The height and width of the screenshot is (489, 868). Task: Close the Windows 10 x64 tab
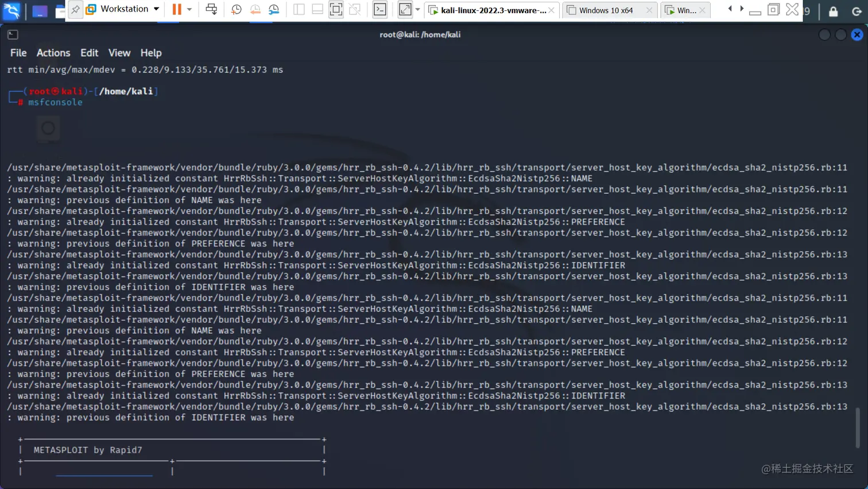(x=649, y=10)
